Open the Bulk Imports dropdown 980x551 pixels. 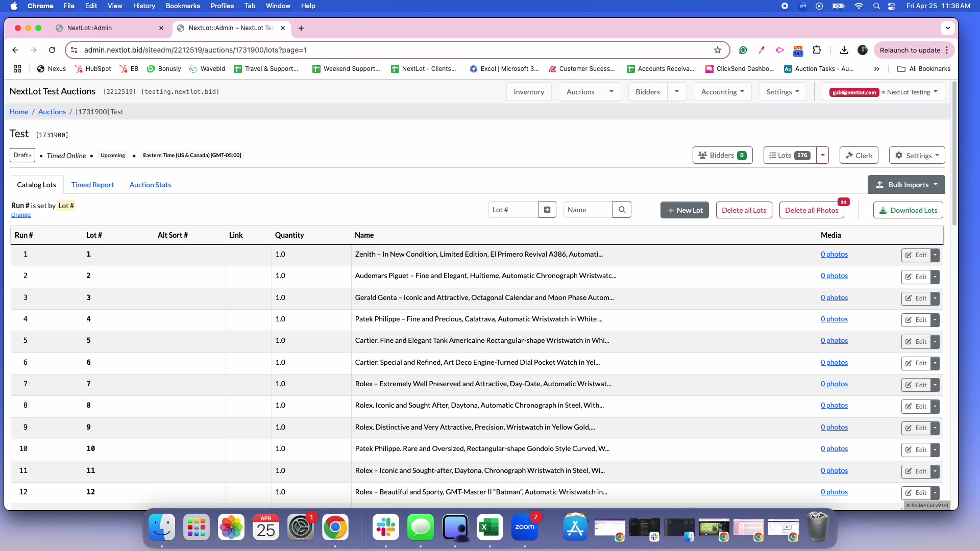[906, 185]
